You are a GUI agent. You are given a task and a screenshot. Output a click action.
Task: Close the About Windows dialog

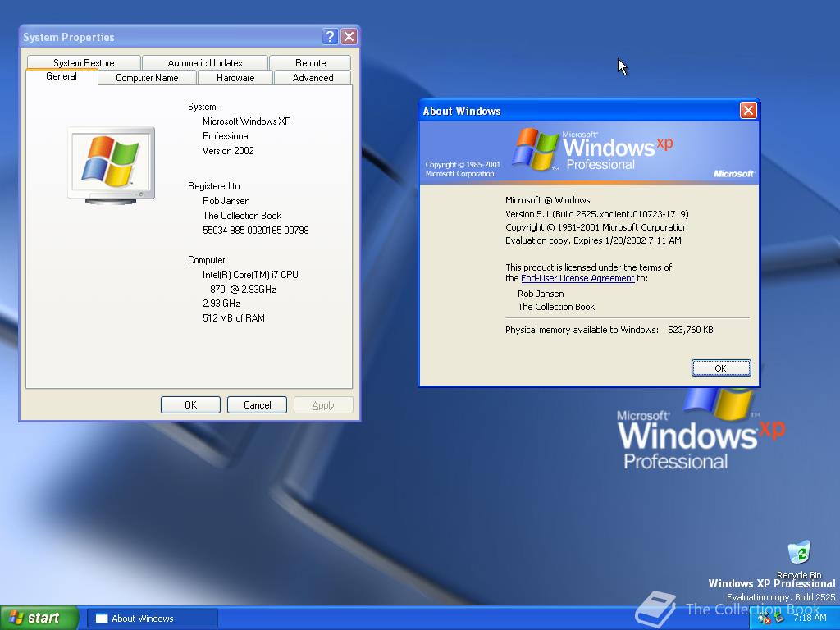tap(748, 111)
